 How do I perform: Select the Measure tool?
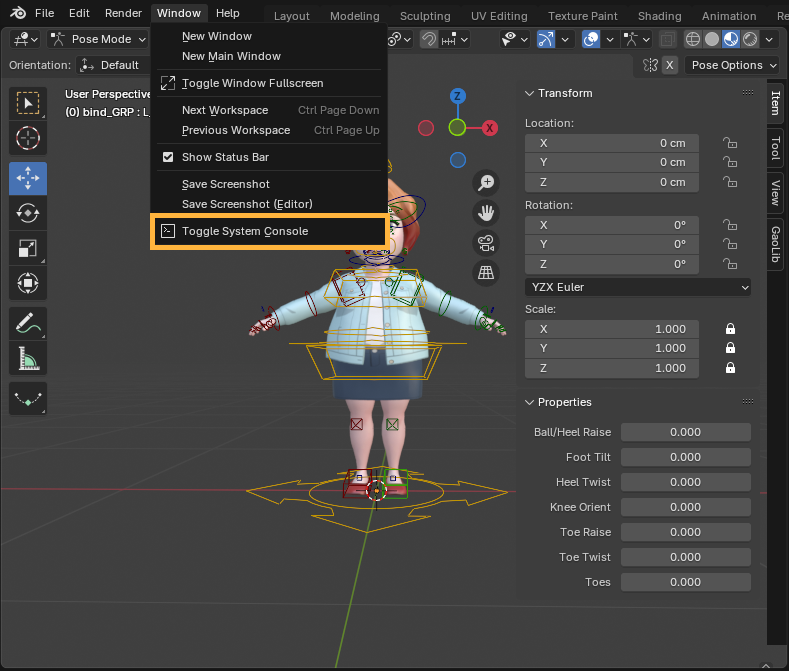point(28,357)
